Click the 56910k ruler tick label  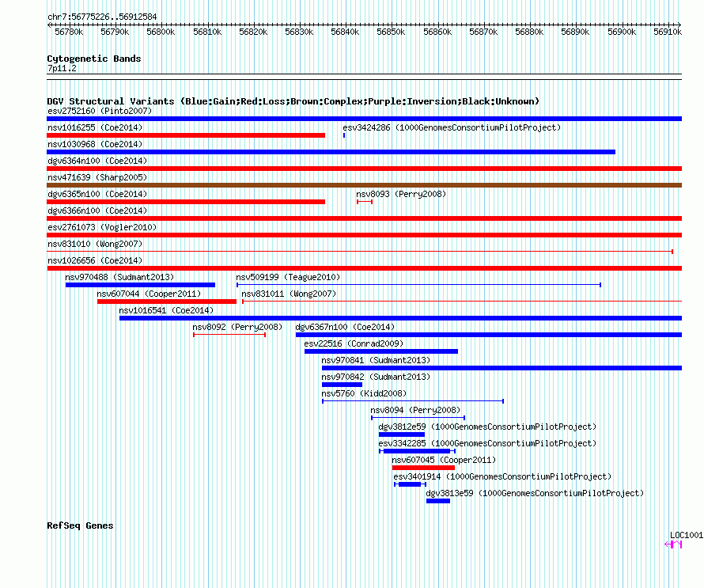(x=668, y=32)
